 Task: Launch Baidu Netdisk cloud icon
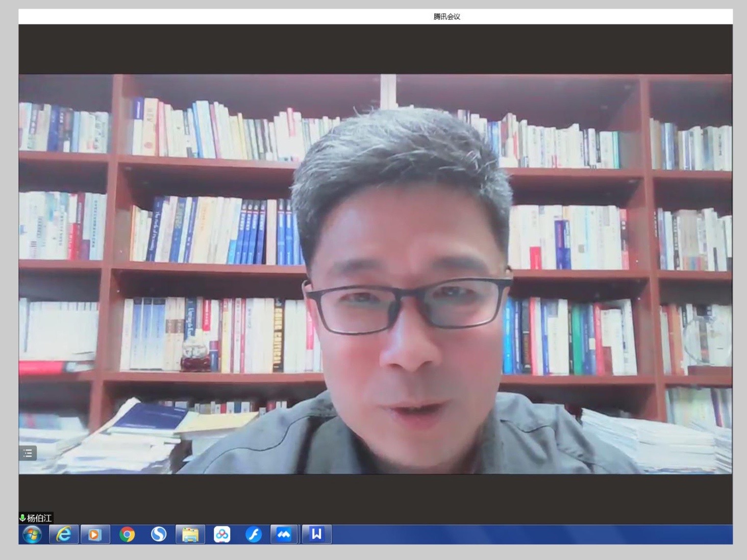pos(222,534)
